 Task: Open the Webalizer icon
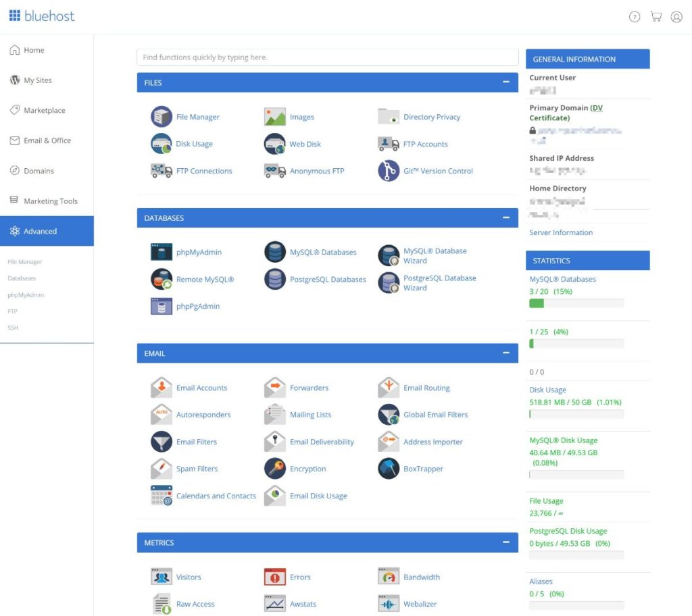[389, 604]
